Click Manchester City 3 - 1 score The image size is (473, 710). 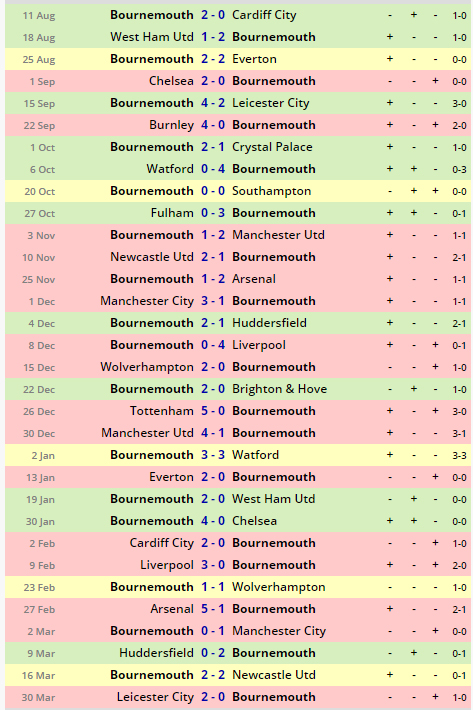click(213, 301)
